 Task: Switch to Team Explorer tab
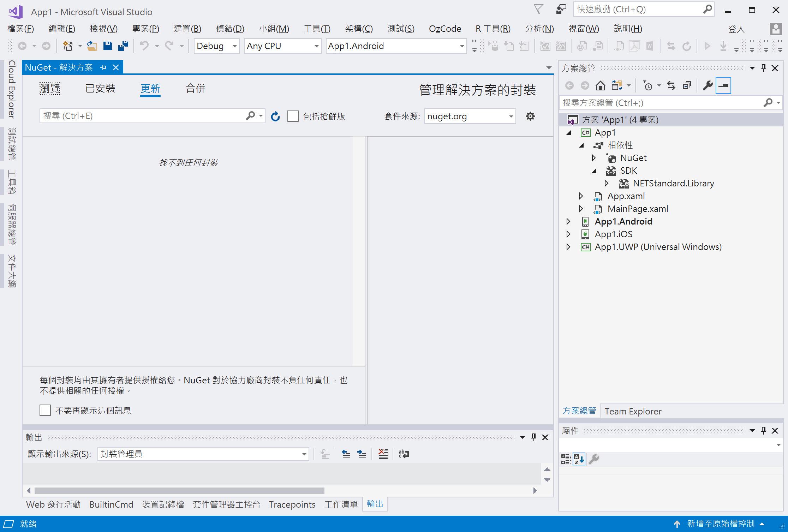[633, 411]
